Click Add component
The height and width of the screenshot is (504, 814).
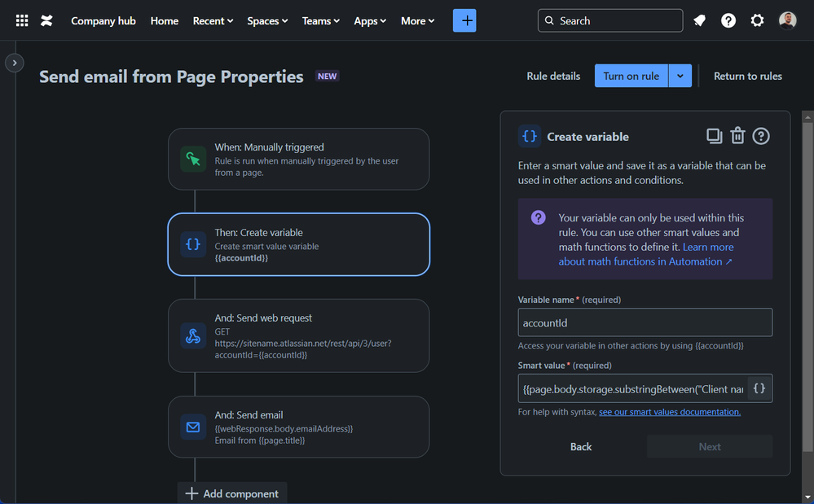(232, 493)
